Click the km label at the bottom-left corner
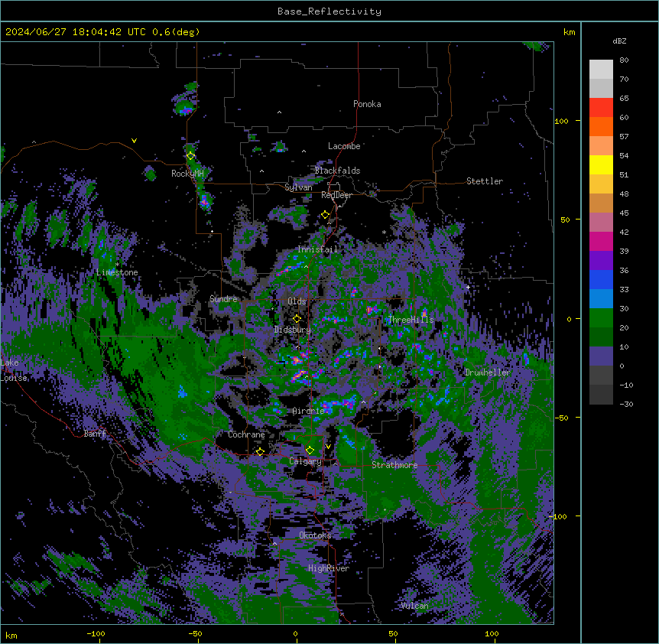 coord(11,635)
